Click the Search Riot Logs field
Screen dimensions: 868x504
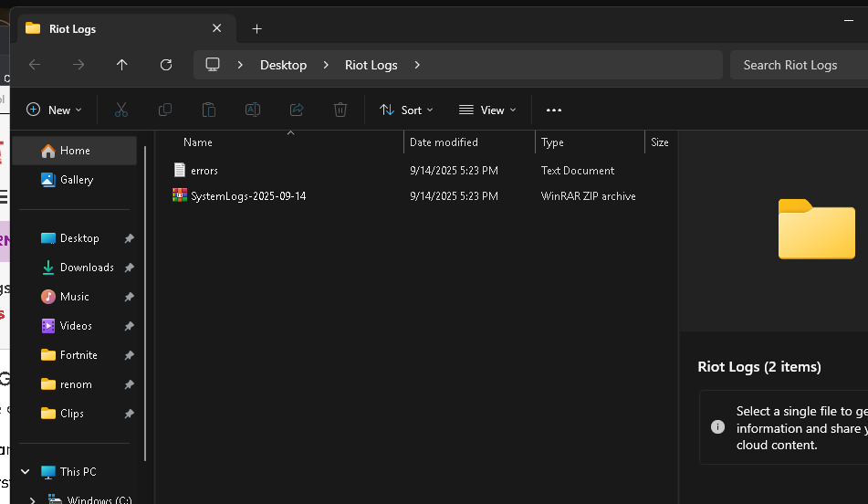tap(799, 65)
